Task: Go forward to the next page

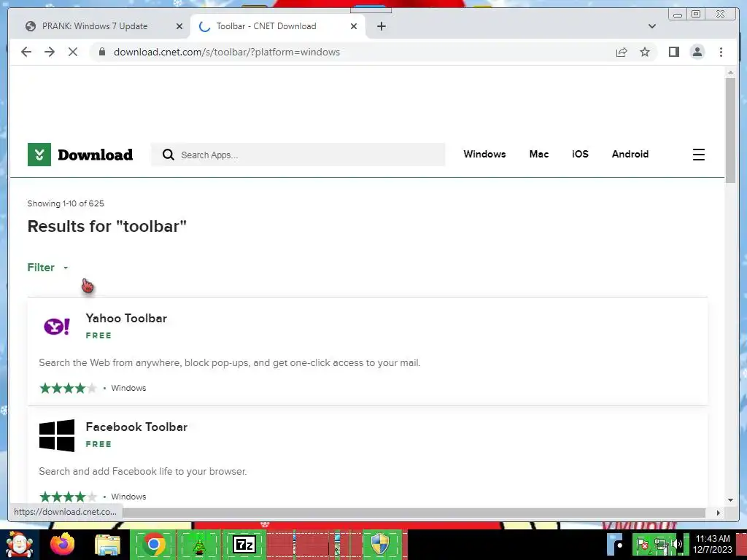Action: 50,52
